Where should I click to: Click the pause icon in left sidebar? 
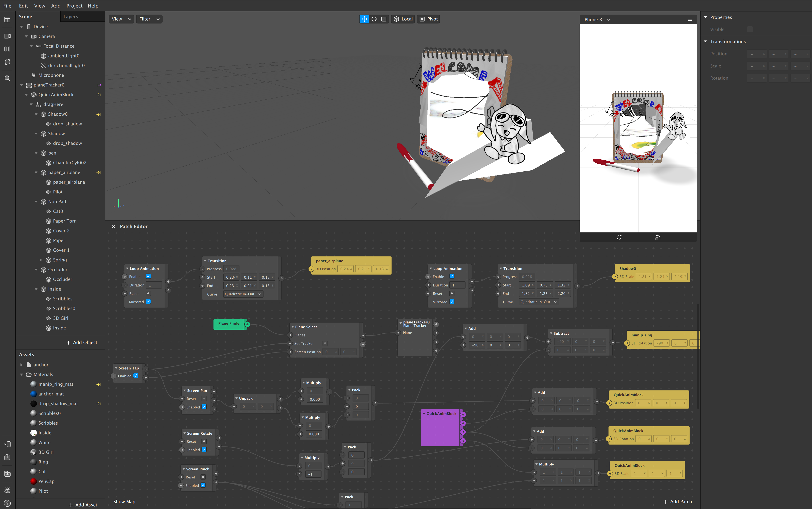click(7, 49)
